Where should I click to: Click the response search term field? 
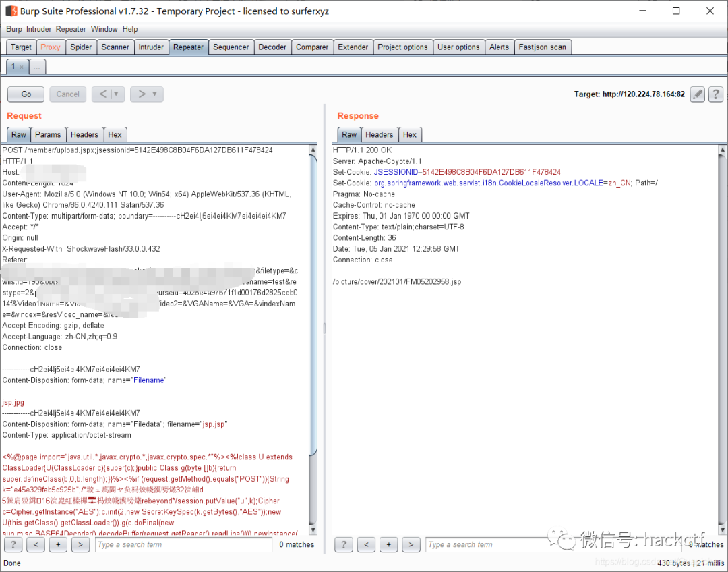553,544
